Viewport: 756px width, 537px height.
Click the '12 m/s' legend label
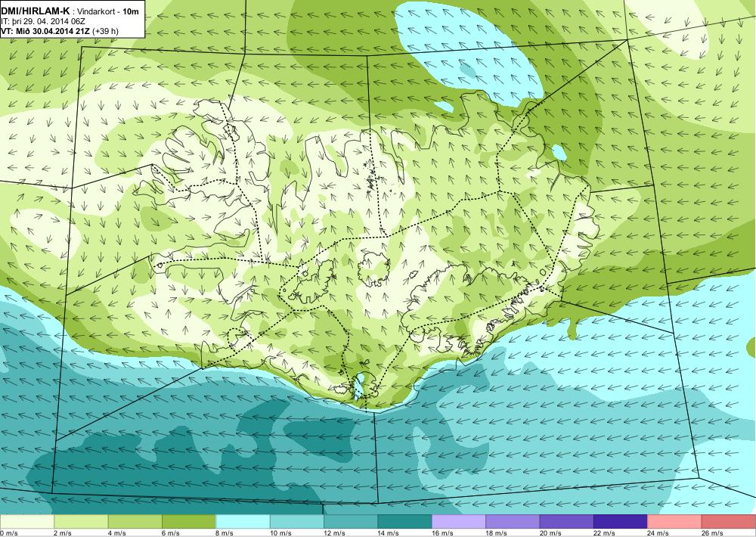click(335, 533)
